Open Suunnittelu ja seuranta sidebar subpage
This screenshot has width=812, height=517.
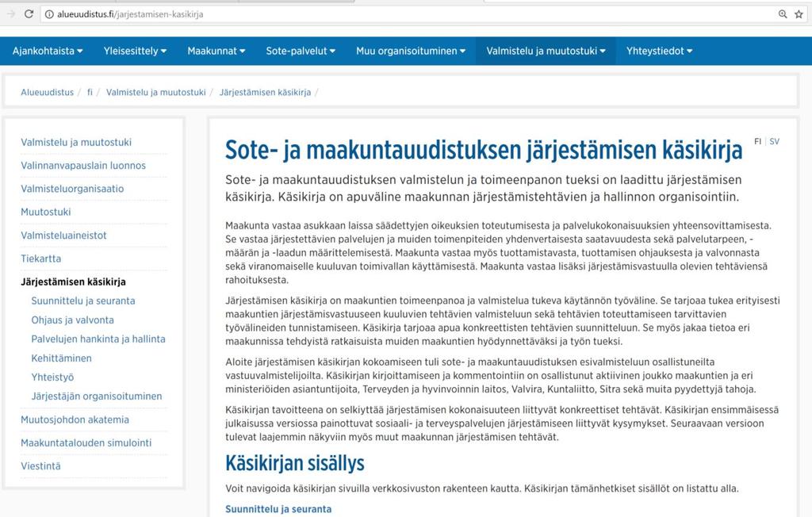(x=82, y=301)
